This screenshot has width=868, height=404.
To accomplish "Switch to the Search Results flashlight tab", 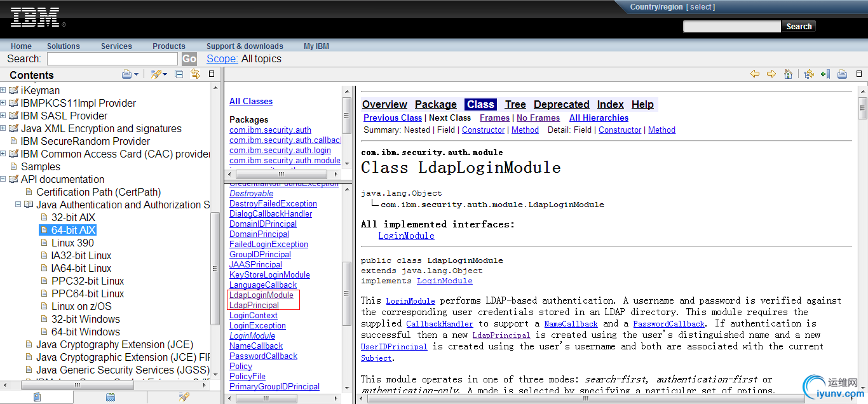I will tap(184, 397).
